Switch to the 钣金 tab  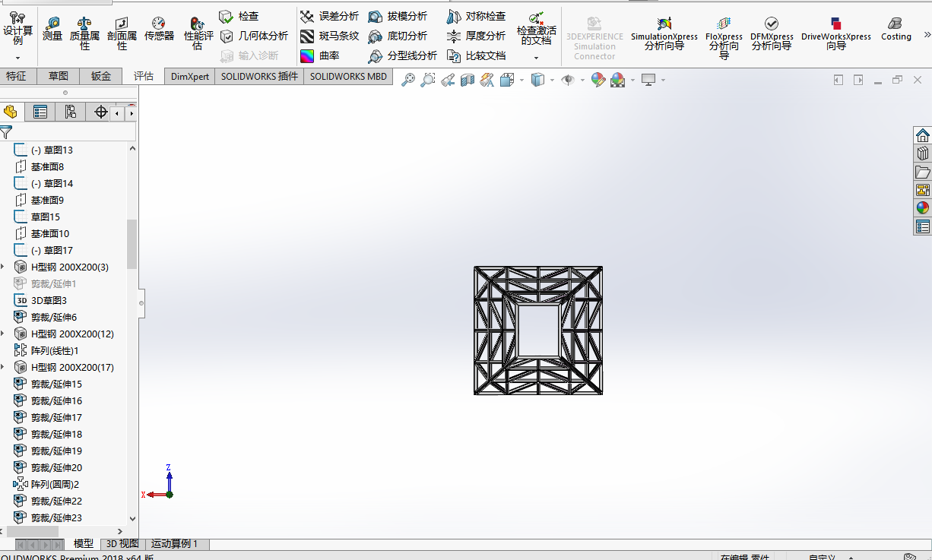(101, 76)
